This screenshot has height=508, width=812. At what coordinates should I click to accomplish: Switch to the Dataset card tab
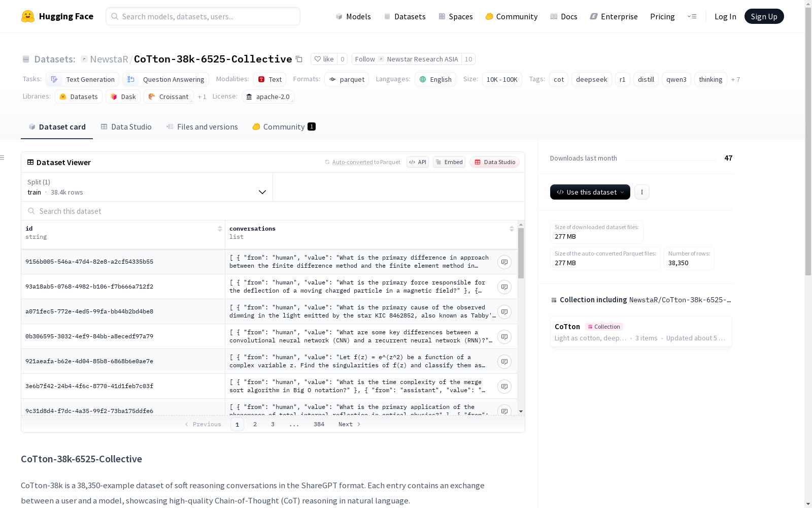(x=57, y=127)
